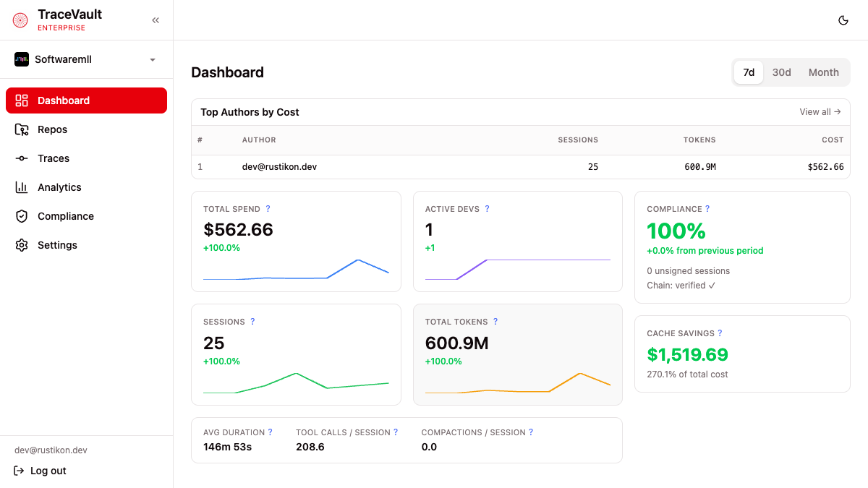Open the Analytics chart icon
This screenshot has width=868, height=488.
click(x=22, y=187)
